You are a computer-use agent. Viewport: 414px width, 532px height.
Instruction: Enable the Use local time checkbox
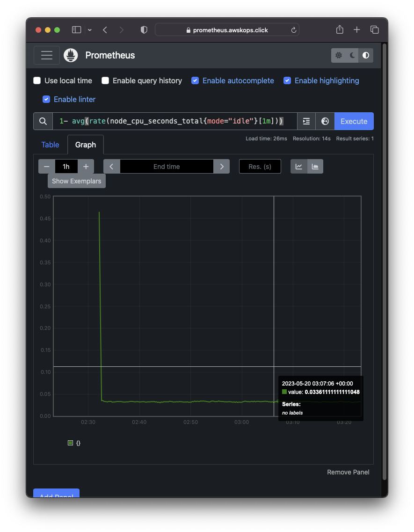37,80
